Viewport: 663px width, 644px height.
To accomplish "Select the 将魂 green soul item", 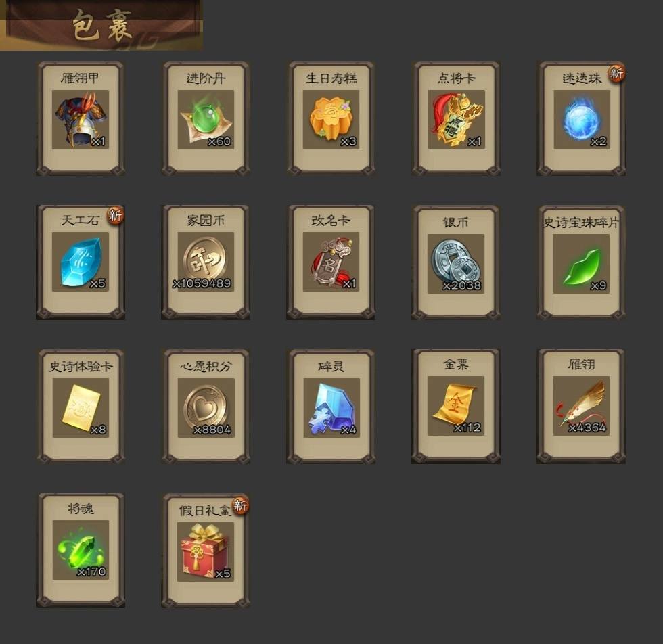I will click(81, 551).
